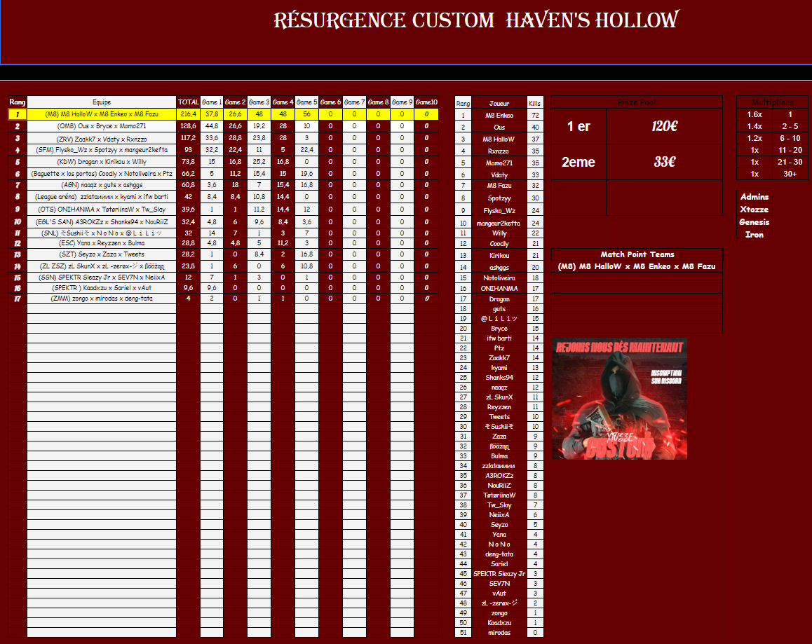Click the 'Match Point Teams' header
This screenshot has height=644, width=812.
(x=637, y=254)
